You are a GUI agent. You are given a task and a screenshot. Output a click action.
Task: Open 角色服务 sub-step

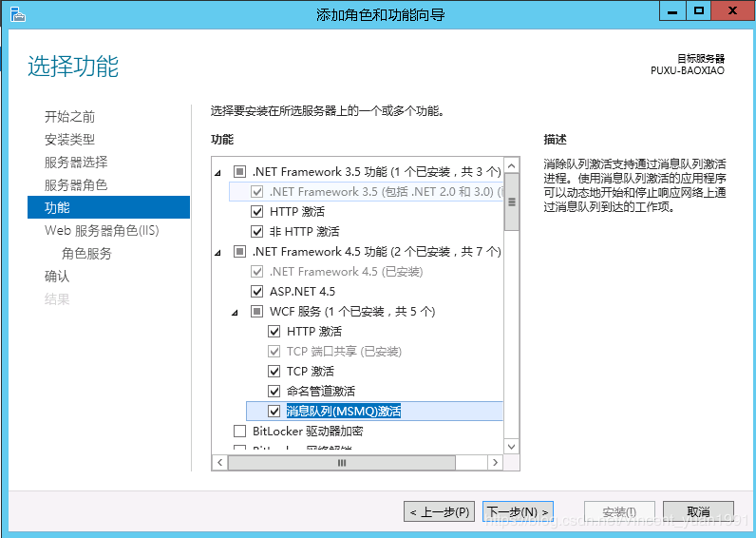click(x=86, y=254)
